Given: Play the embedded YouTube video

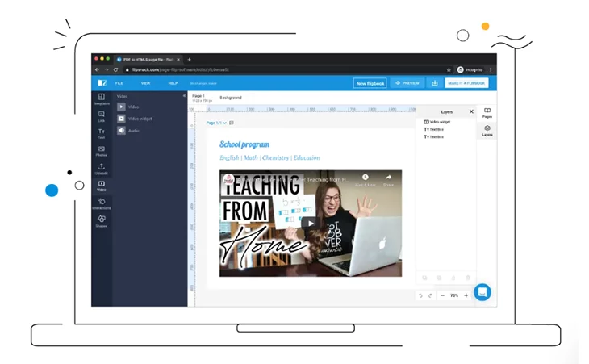Looking at the screenshot, I should [x=311, y=224].
